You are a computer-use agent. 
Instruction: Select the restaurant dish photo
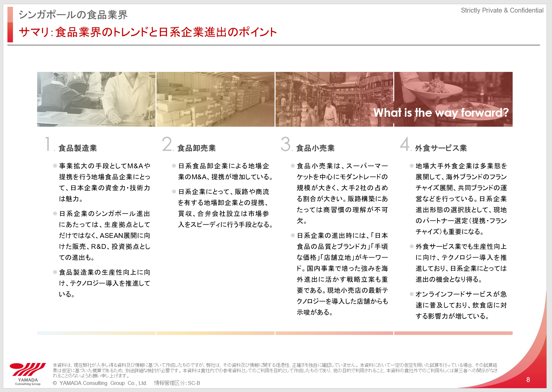coord(453,99)
